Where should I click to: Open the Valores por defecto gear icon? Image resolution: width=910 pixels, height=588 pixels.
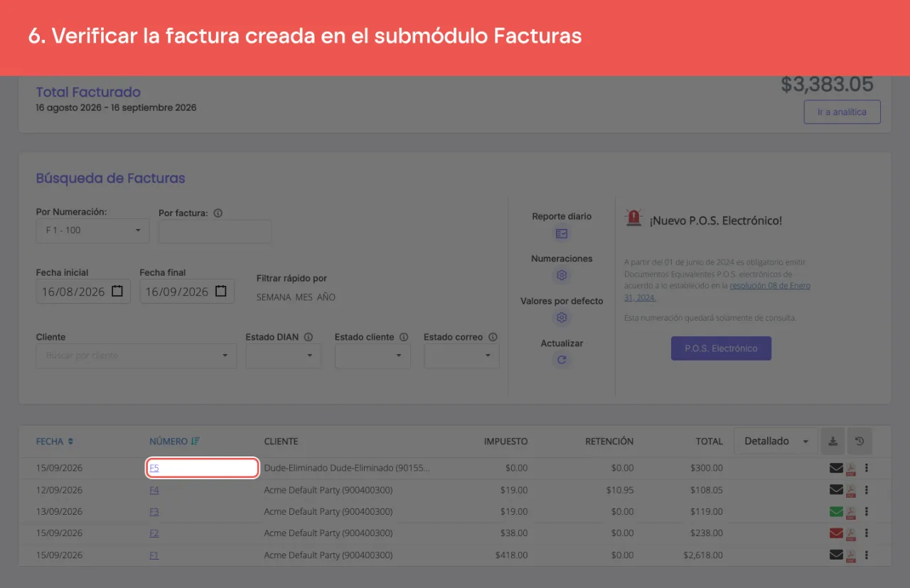click(562, 318)
